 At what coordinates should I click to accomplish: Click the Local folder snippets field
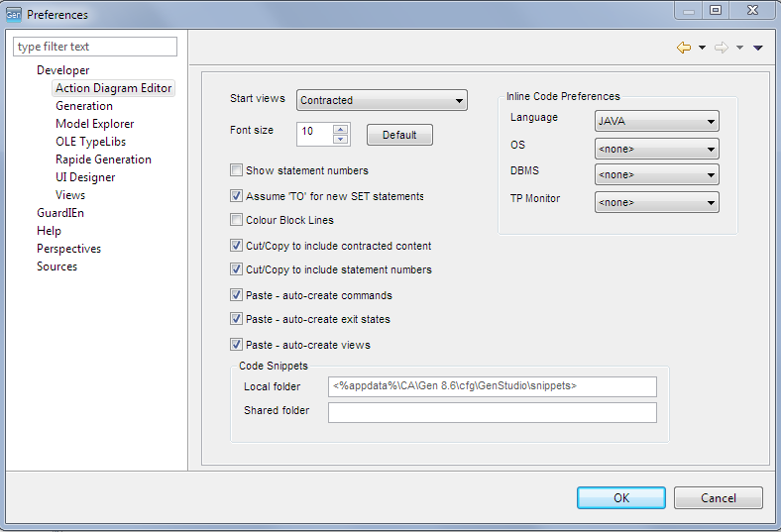click(x=493, y=386)
